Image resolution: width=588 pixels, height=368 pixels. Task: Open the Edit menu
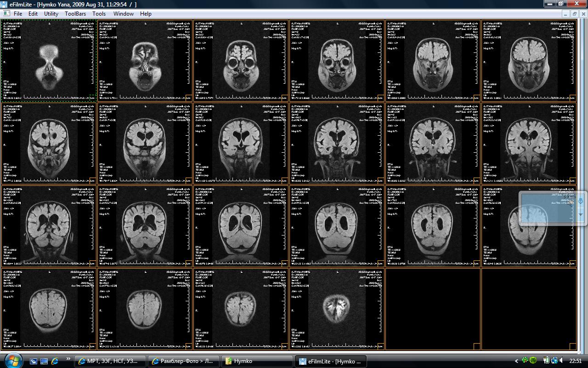[x=33, y=14]
